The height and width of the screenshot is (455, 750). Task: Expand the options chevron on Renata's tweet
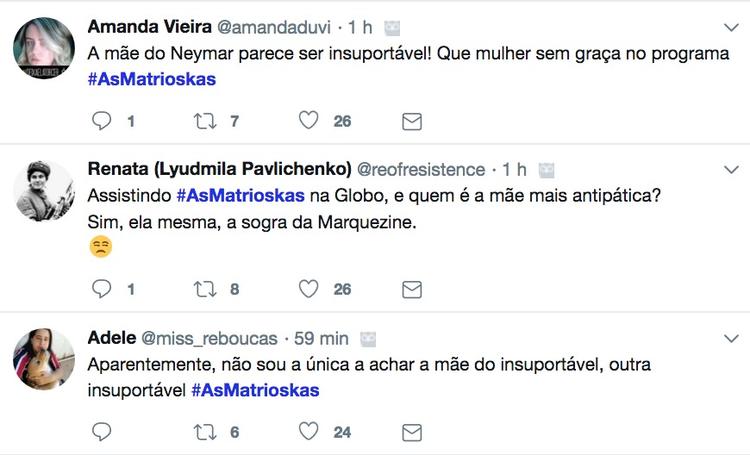click(731, 170)
